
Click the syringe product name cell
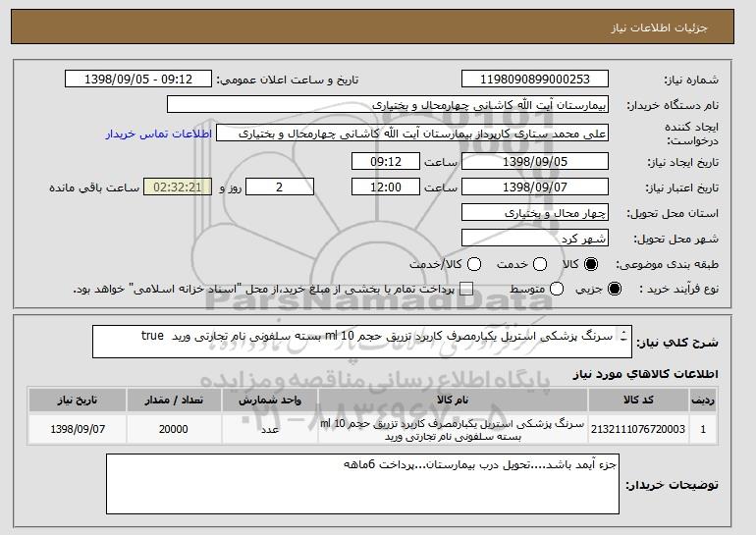453,429
